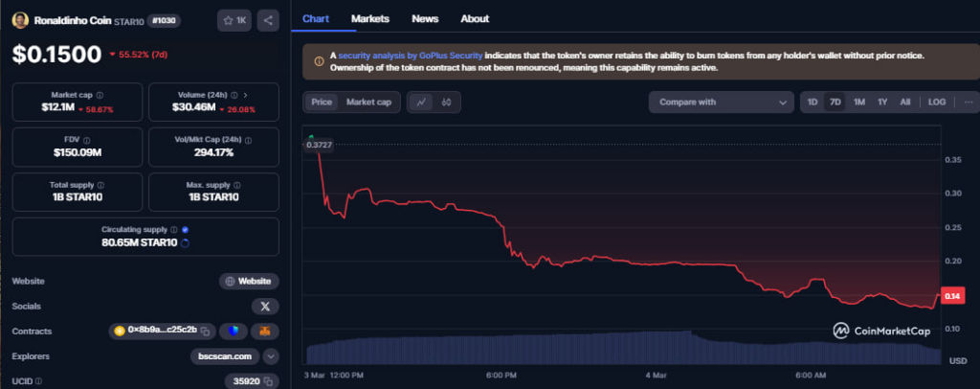Screen dimensions: 980x389
Task: Open chart more options ellipsis
Action: click(969, 102)
